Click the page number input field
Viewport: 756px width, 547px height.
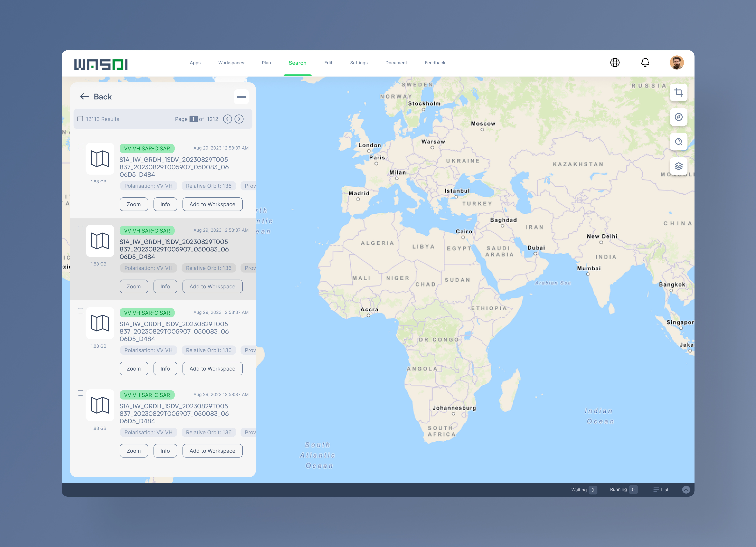pyautogui.click(x=193, y=119)
